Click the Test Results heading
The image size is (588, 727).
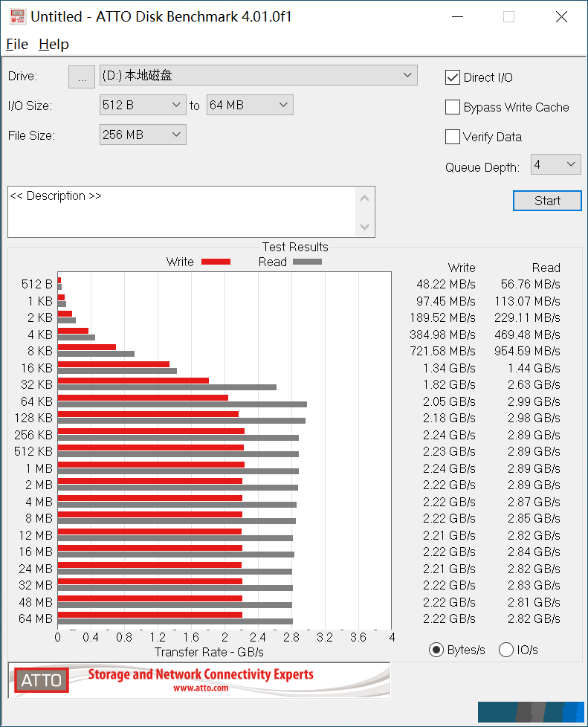[295, 247]
